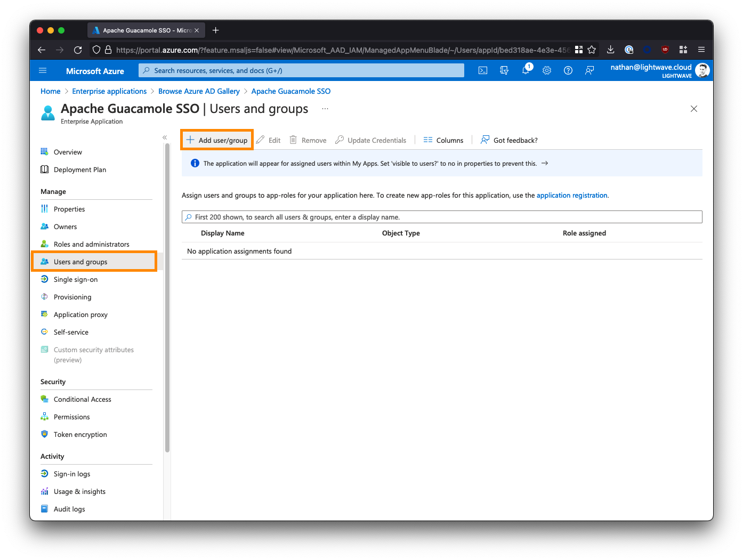Open the application registration link

(571, 196)
